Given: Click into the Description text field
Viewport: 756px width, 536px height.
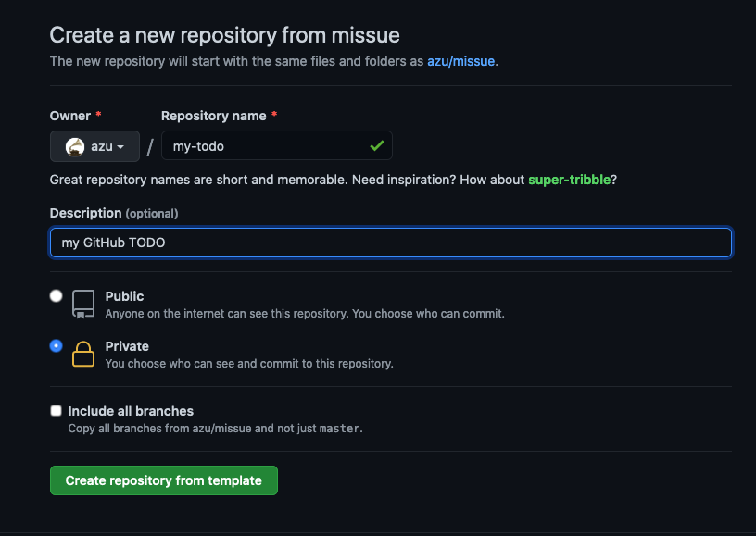Looking at the screenshot, I should (x=391, y=243).
